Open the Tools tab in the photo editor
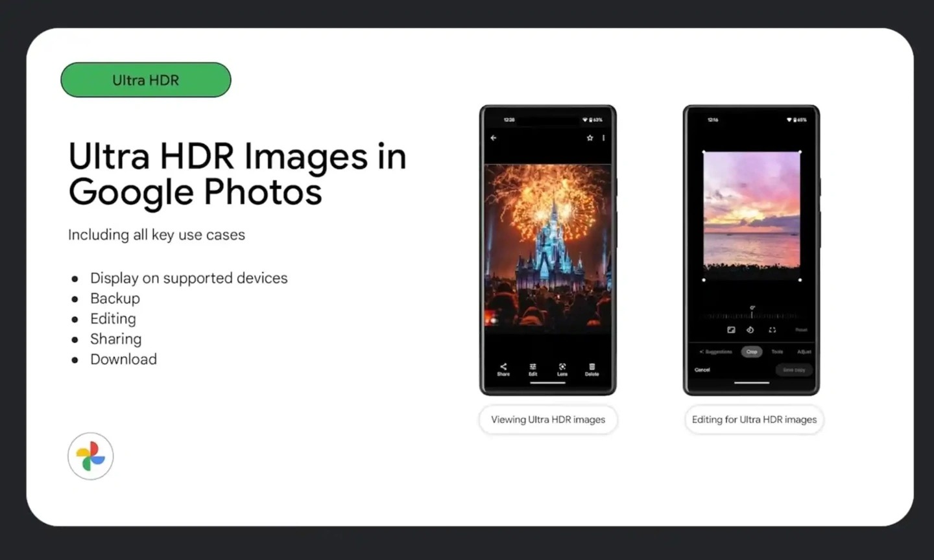 778,351
